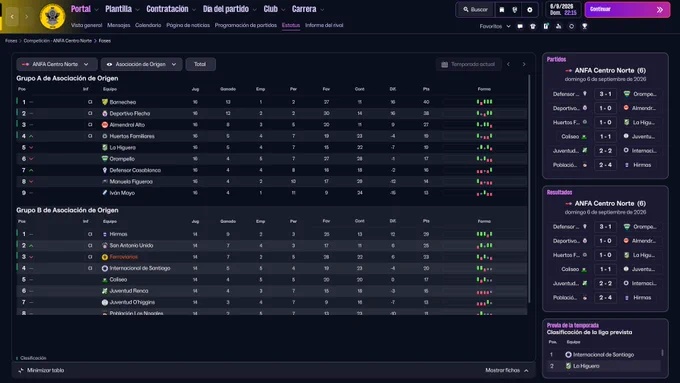Click the Continuar button

(627, 10)
